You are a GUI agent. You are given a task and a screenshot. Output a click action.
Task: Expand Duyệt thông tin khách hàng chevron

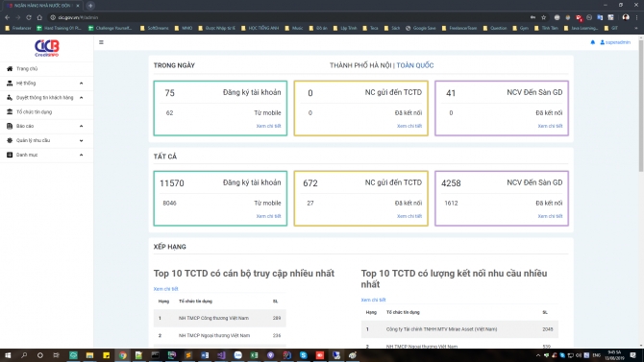tap(81, 98)
